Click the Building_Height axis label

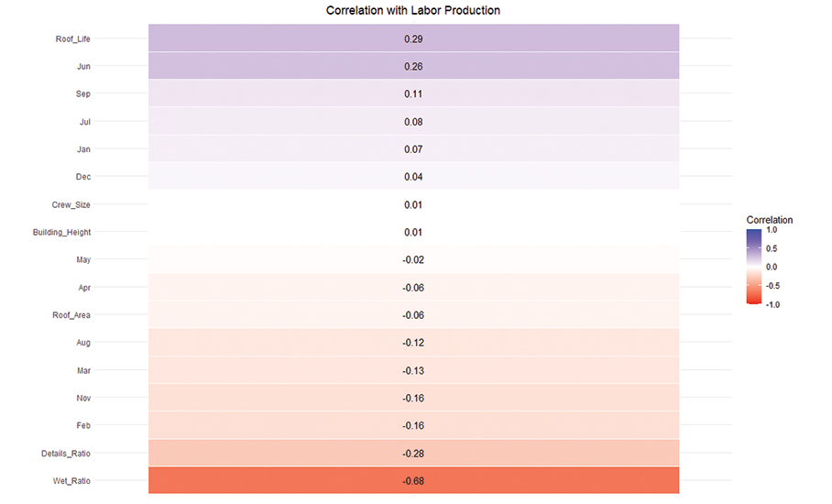pos(62,232)
